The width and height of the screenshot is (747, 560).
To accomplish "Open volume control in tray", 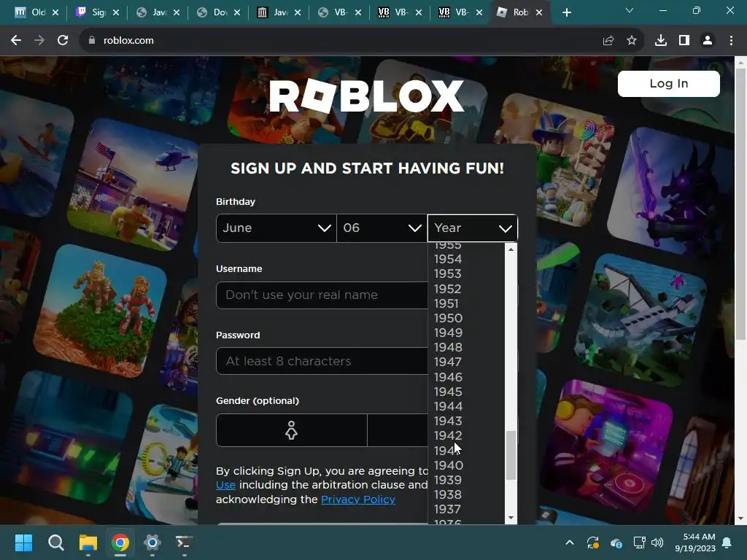I will pyautogui.click(x=657, y=542).
